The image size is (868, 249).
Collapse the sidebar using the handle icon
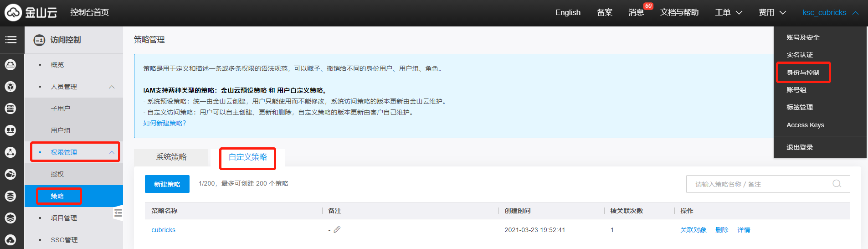pos(118,213)
